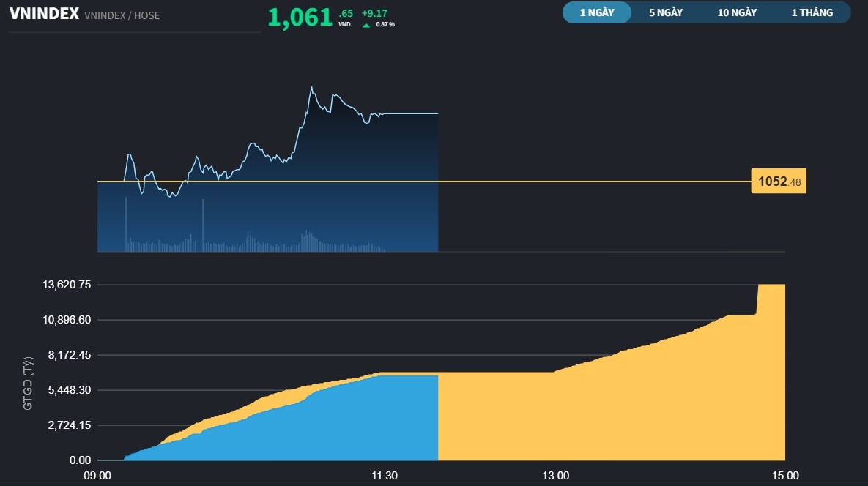Open the 10 NGÀY chart view
The width and height of the screenshot is (868, 486).
737,12
